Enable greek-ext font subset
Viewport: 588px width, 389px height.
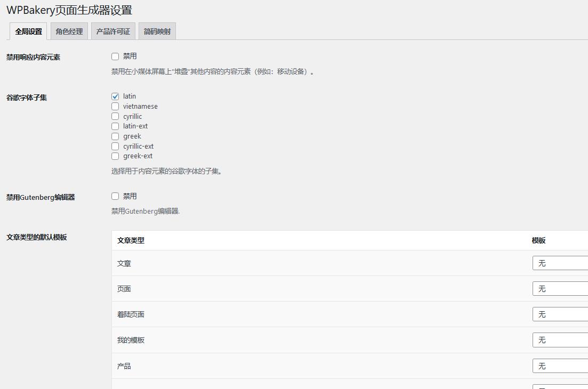click(115, 156)
